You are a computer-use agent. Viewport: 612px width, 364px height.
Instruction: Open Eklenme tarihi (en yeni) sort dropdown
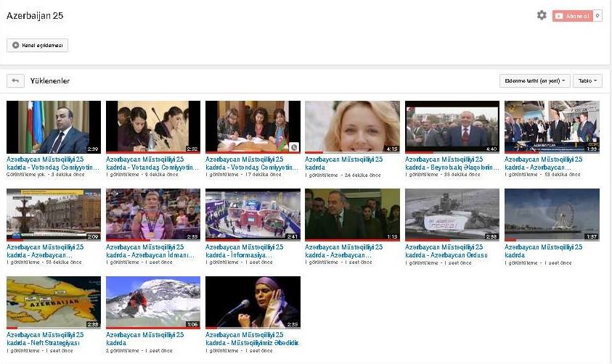click(534, 80)
